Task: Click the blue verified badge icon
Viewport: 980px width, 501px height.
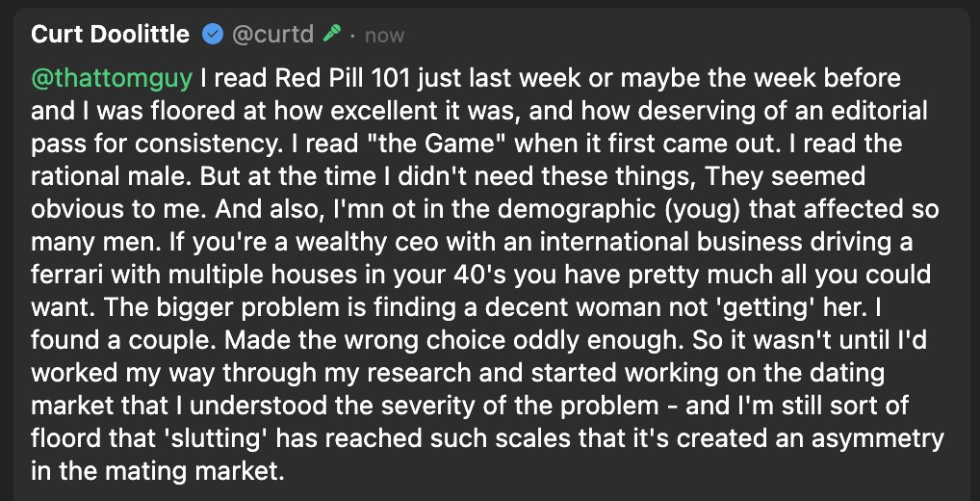Action: click(213, 35)
